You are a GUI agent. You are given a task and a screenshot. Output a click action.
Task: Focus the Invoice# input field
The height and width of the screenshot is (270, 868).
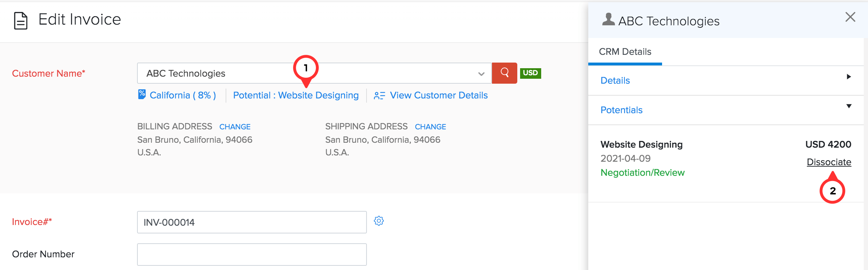pos(252,222)
